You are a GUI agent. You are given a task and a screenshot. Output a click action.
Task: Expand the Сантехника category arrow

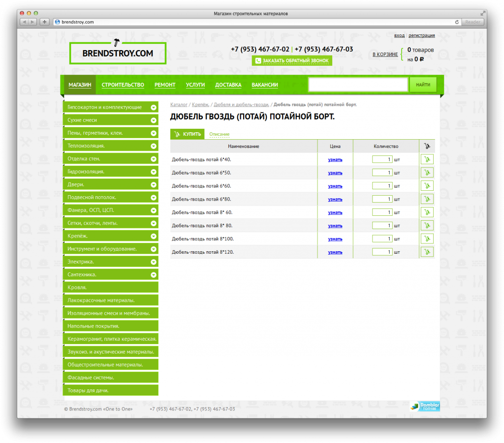[154, 275]
